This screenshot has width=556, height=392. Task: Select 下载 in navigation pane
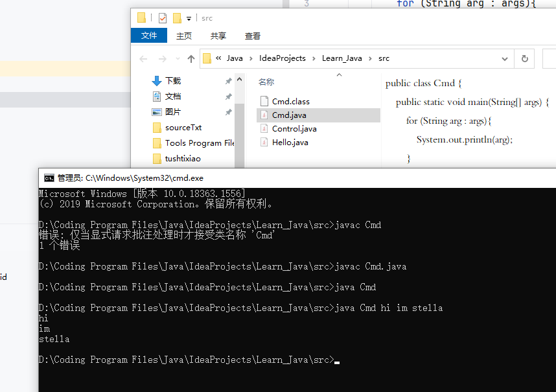tap(173, 81)
